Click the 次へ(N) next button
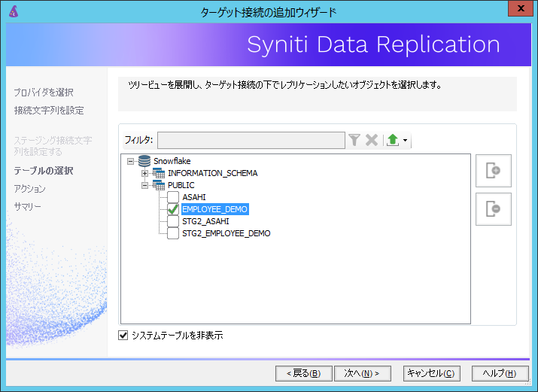The width and height of the screenshot is (538, 392). tap(363, 373)
